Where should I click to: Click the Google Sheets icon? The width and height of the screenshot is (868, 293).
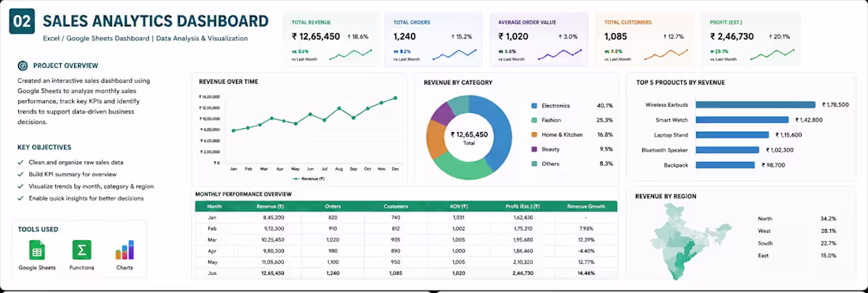point(37,250)
